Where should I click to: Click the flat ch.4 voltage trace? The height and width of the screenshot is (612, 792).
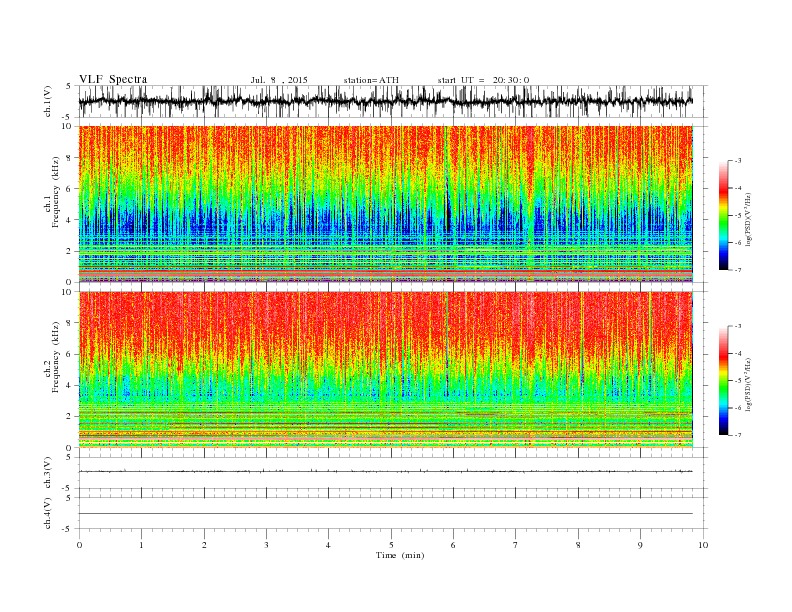pyautogui.click(x=386, y=514)
